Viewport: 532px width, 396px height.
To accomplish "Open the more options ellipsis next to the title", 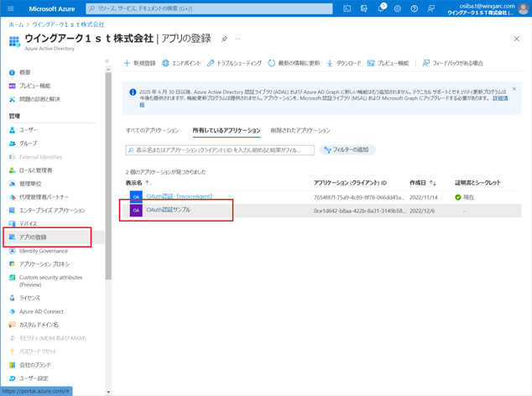I will point(237,39).
